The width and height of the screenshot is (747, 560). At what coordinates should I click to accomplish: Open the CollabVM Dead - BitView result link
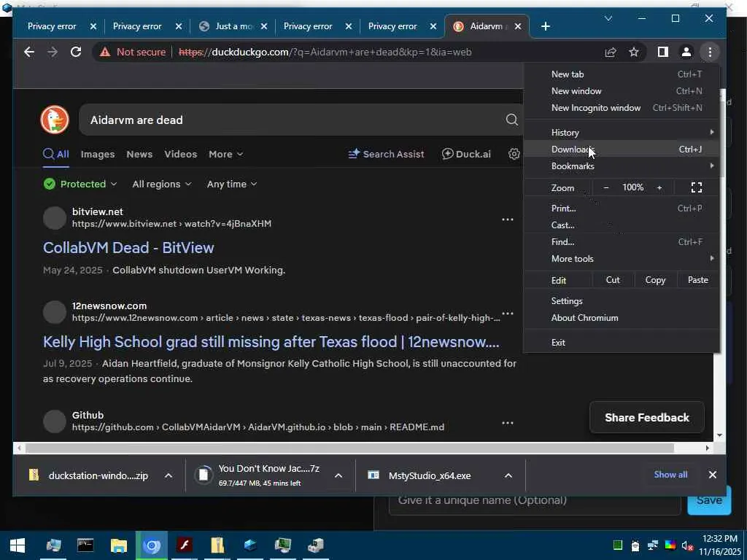point(128,248)
